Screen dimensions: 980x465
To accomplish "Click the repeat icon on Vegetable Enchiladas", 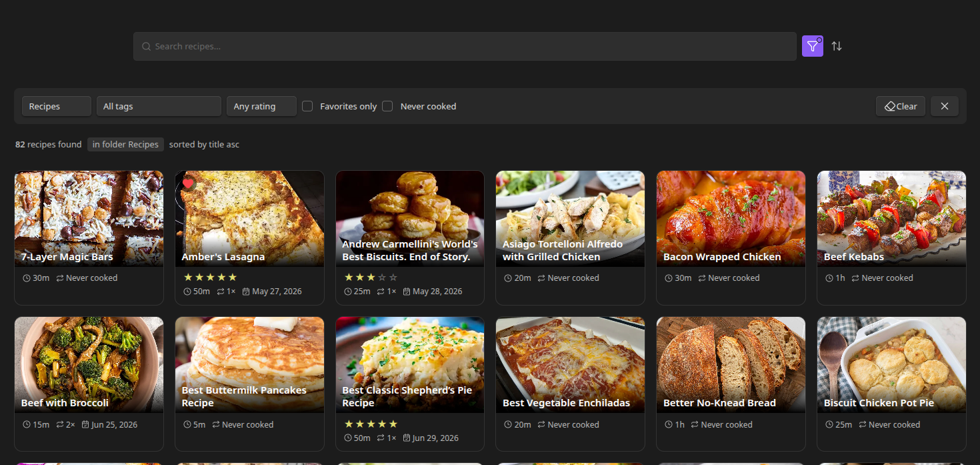I will 541,424.
